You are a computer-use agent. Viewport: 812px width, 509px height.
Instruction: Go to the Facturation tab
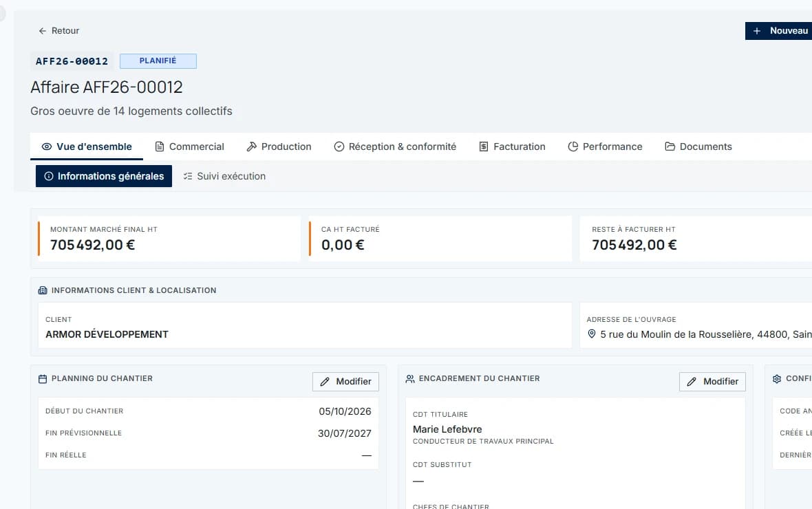click(x=512, y=147)
